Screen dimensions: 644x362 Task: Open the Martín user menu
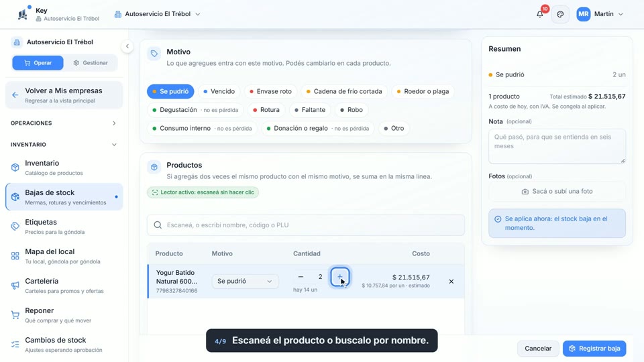click(x=600, y=14)
